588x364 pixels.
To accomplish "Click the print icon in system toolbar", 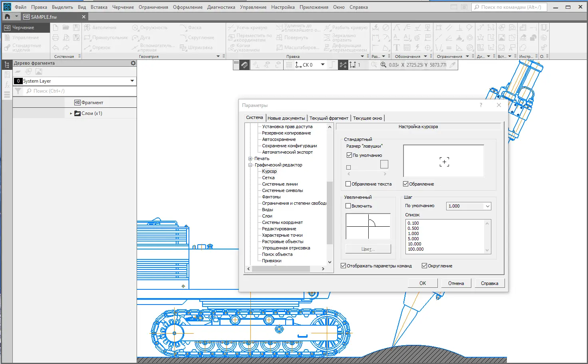I will 56,38.
